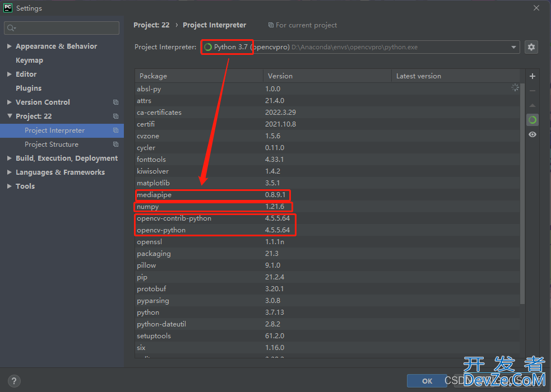Select the absl-py package row
This screenshot has height=392, width=551.
327,89
